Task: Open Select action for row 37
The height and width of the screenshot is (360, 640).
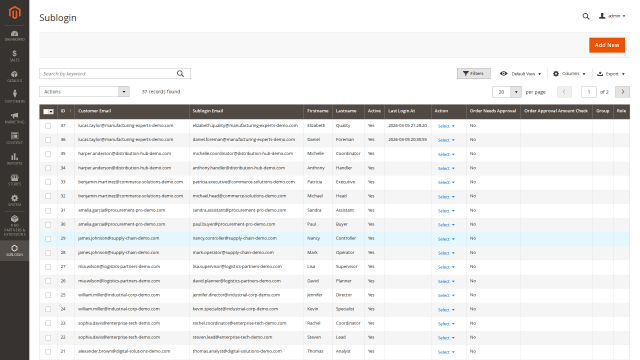Action: coord(446,126)
